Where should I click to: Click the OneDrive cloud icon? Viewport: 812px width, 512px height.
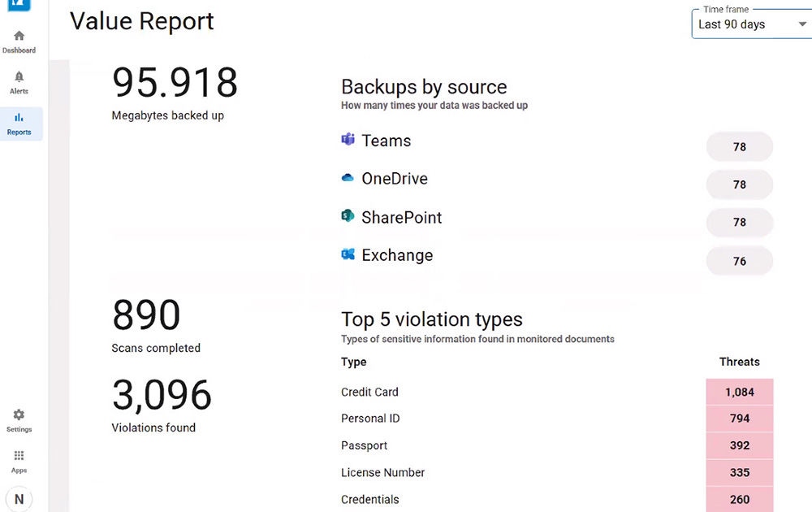coord(348,178)
